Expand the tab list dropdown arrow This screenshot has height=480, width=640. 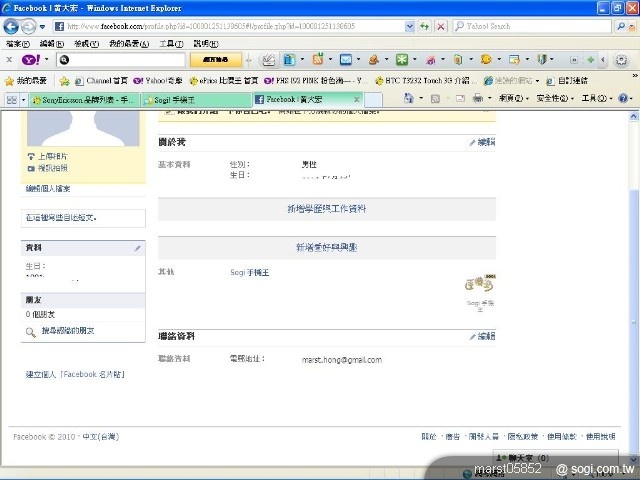pos(23,100)
